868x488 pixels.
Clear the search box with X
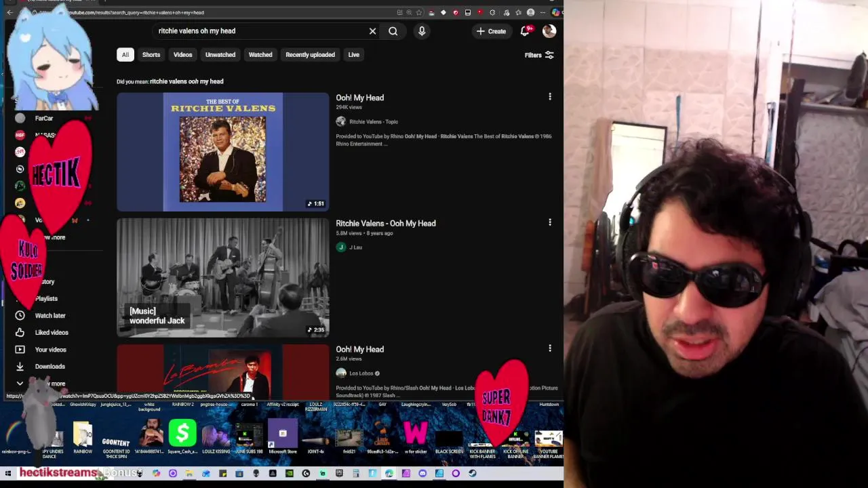(372, 31)
